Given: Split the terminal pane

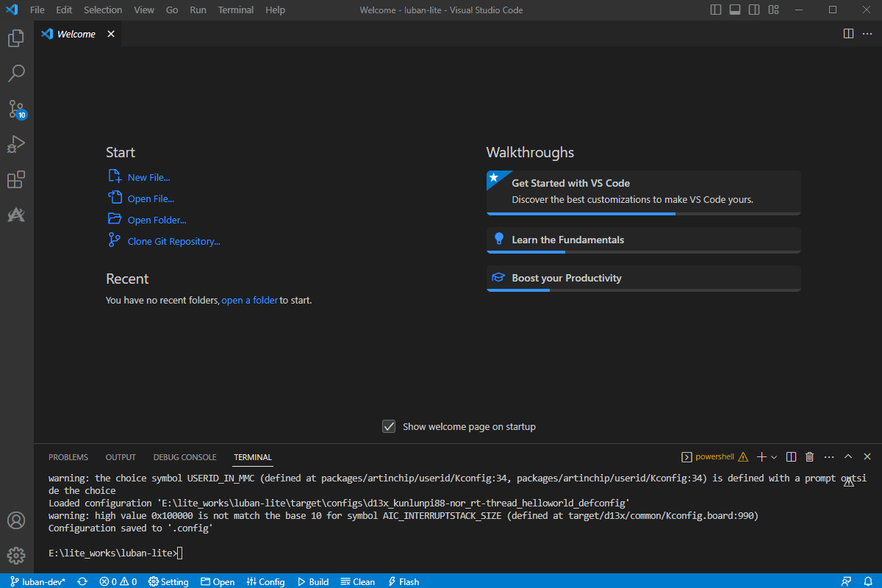Looking at the screenshot, I should (792, 456).
